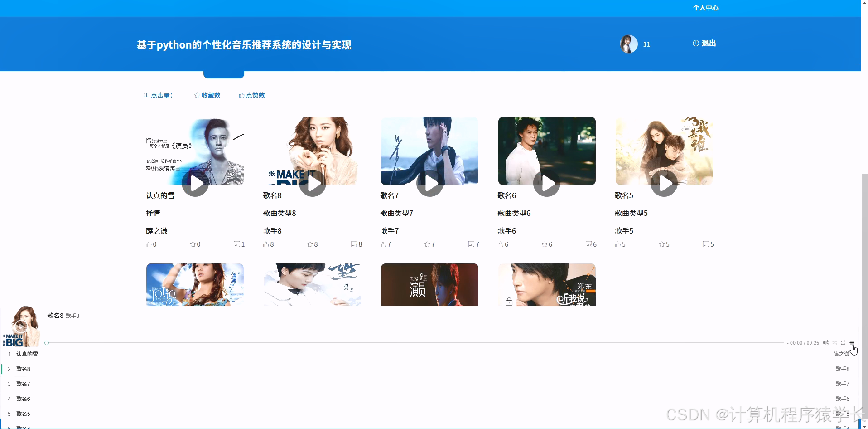Click the player cover play button

tap(21, 327)
